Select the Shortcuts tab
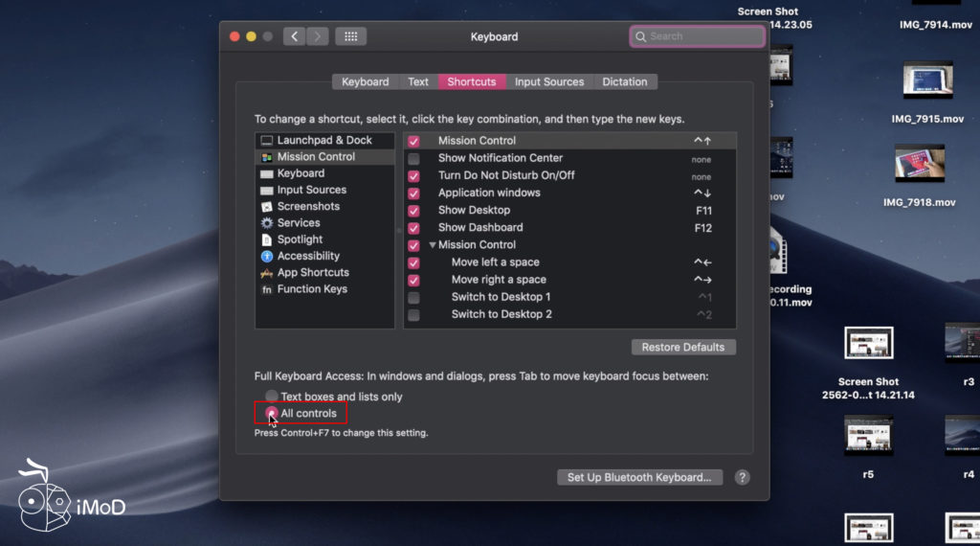Viewport: 980px width, 546px height. (x=472, y=82)
